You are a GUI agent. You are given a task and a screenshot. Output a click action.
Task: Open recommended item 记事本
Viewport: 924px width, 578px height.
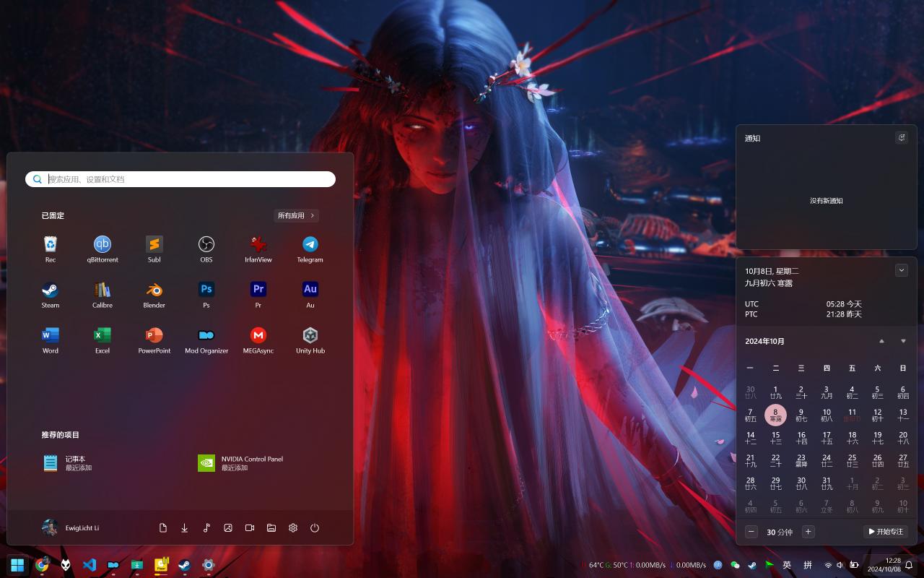pyautogui.click(x=68, y=463)
